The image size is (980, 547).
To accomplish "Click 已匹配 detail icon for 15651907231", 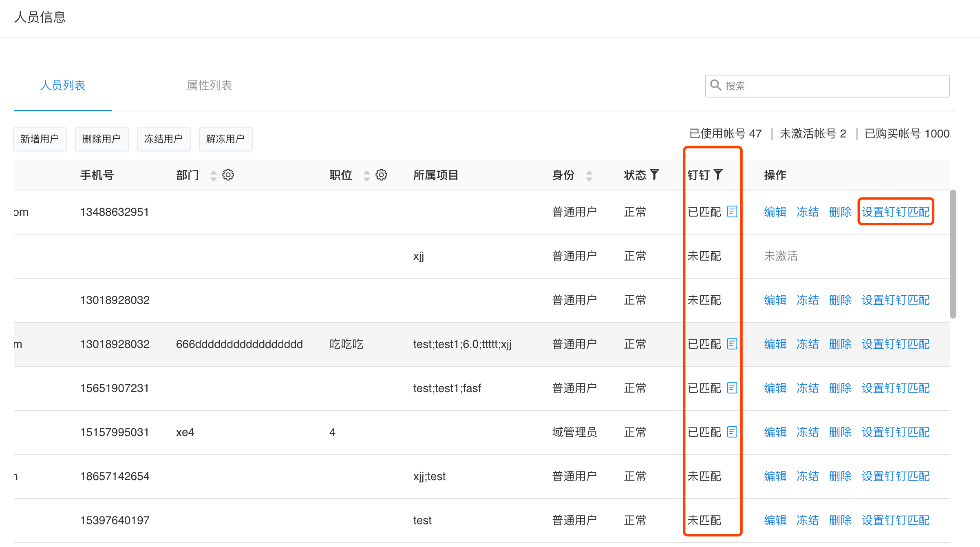I will (732, 388).
